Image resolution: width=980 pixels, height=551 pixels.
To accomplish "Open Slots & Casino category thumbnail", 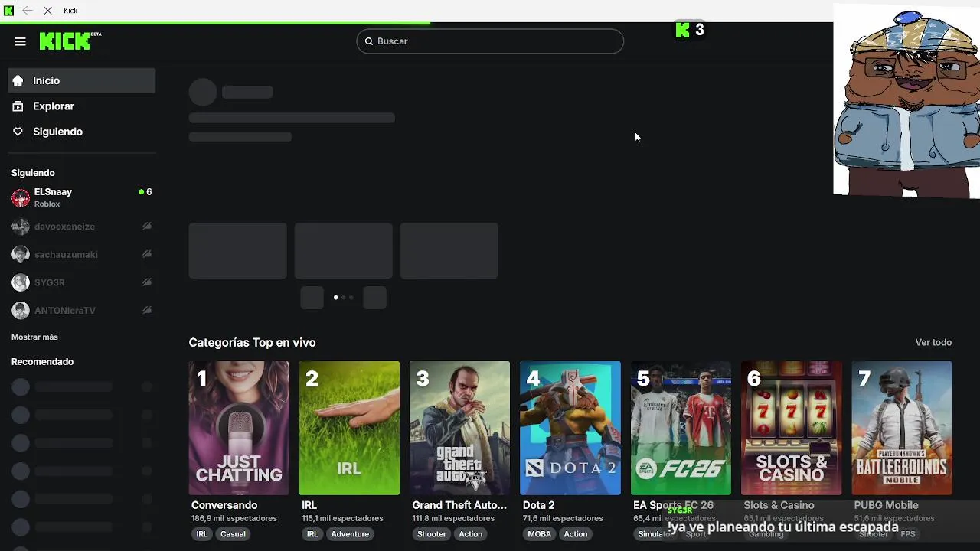I will coord(791,428).
